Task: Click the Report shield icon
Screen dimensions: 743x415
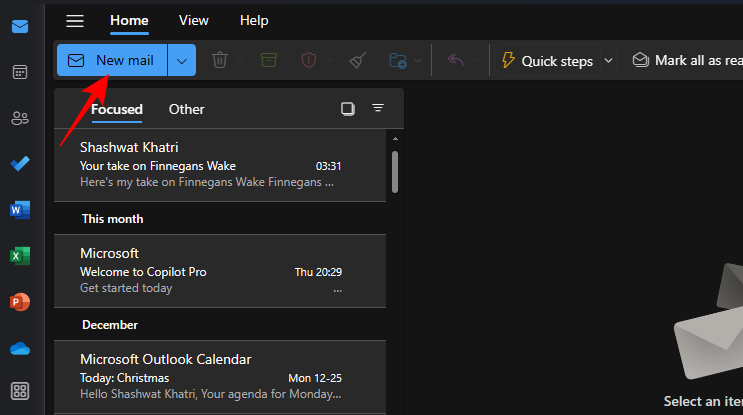Action: [308, 60]
